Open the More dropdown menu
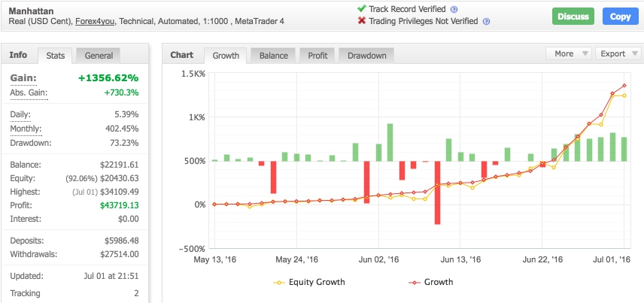Image resolution: width=644 pixels, height=303 pixels. [x=568, y=54]
